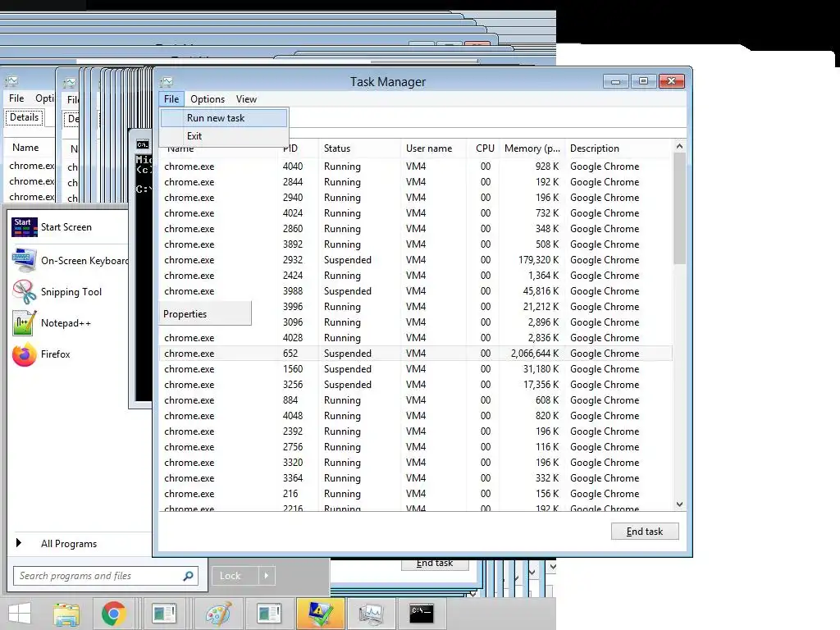Select the suspended chrome.exe with PID 2932
Image resolution: width=840 pixels, height=630 pixels.
(415, 260)
